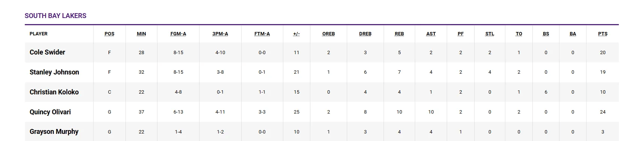Click the REB column header

pos(399,34)
